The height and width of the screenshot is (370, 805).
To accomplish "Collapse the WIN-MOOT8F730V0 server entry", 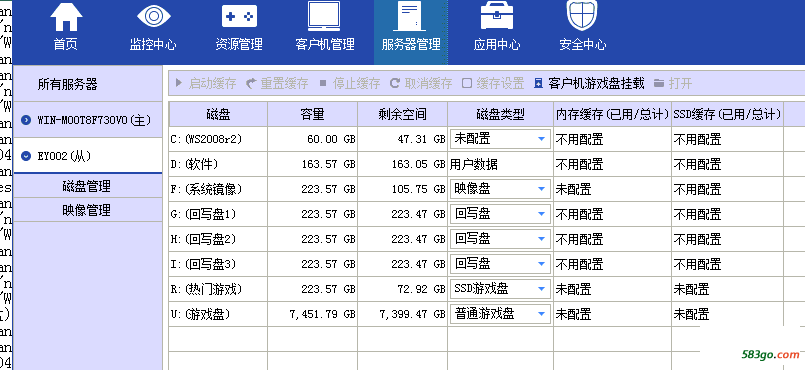I will tap(26, 120).
